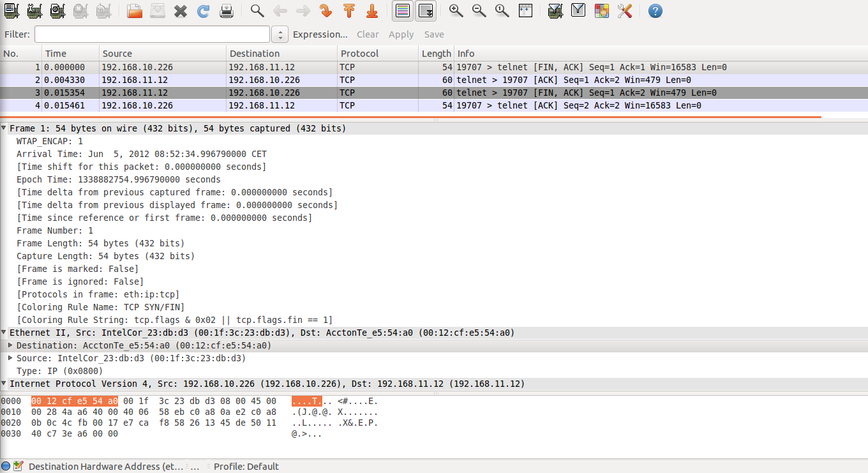Zoom in on packet text
This screenshot has width=868, height=473.
pyautogui.click(x=456, y=11)
